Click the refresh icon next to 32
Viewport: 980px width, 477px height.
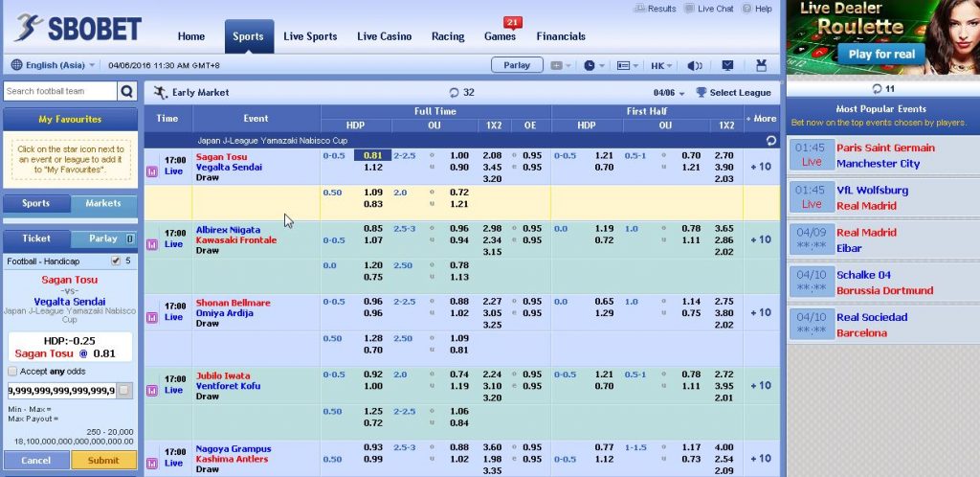454,93
